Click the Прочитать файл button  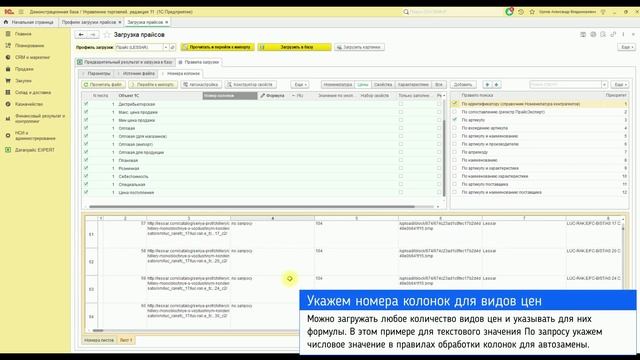click(x=103, y=84)
